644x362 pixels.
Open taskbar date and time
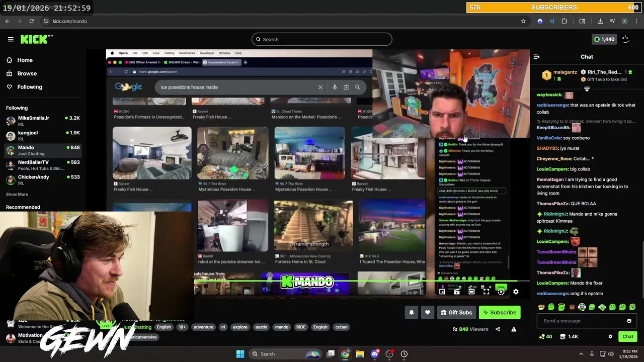[629, 354]
